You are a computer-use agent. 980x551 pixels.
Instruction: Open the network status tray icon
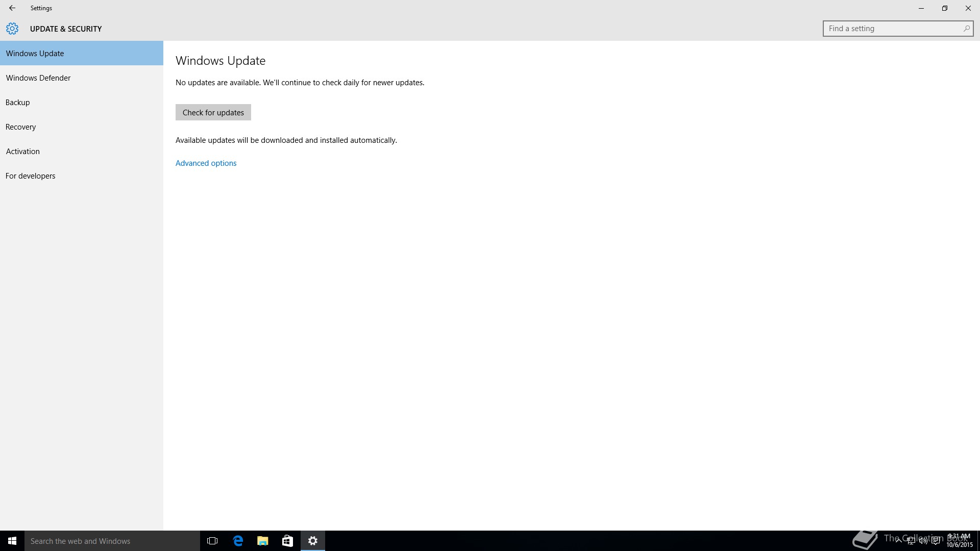tap(911, 541)
